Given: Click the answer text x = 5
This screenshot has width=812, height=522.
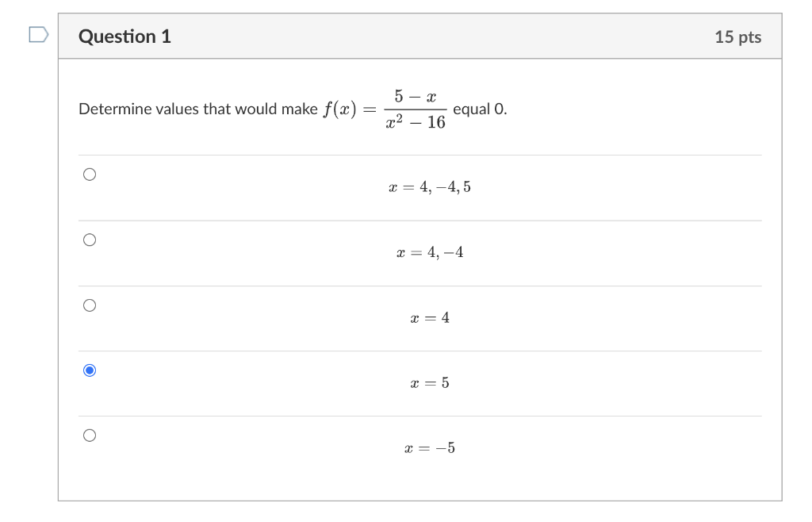Looking at the screenshot, I should point(428,383).
